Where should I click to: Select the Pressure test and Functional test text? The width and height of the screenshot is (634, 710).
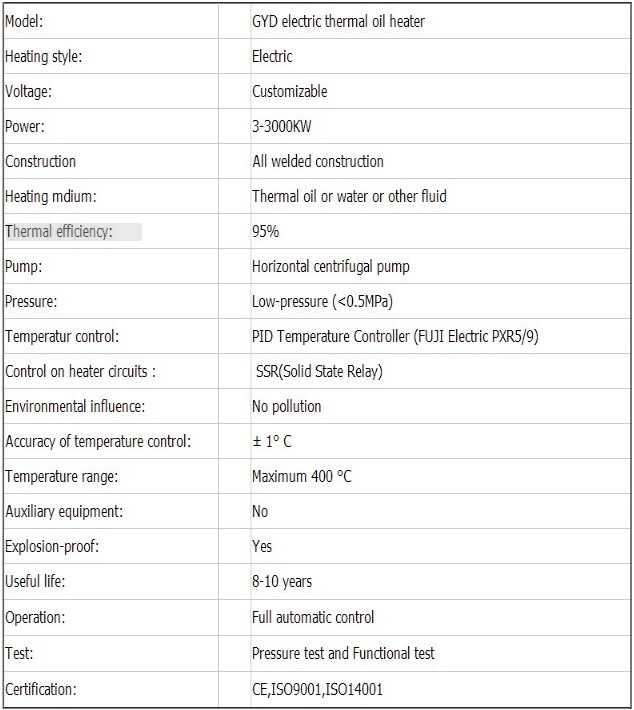click(x=343, y=653)
